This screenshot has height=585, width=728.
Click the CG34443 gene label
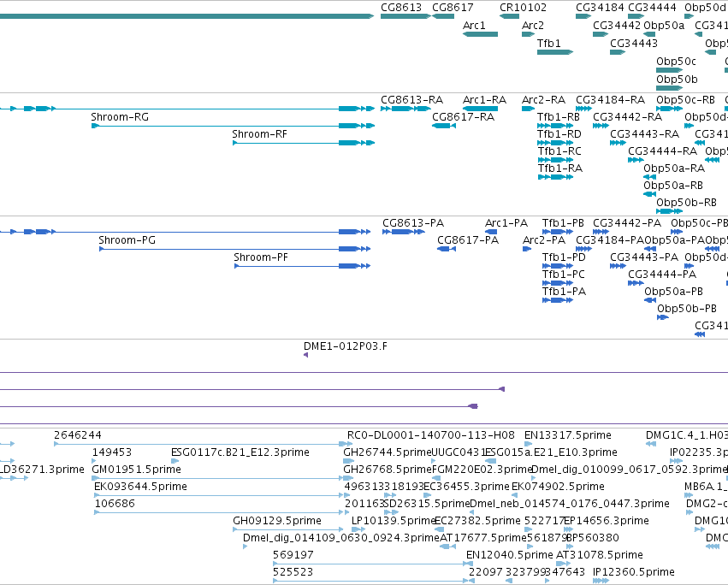[634, 43]
